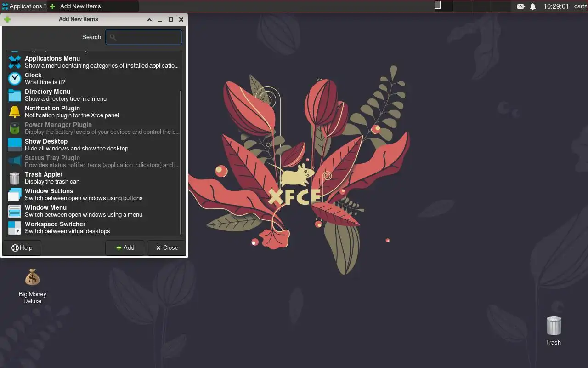Select the Status Tray Plugin megaphone icon
Viewport: 588px width, 368px height.
coord(15,161)
